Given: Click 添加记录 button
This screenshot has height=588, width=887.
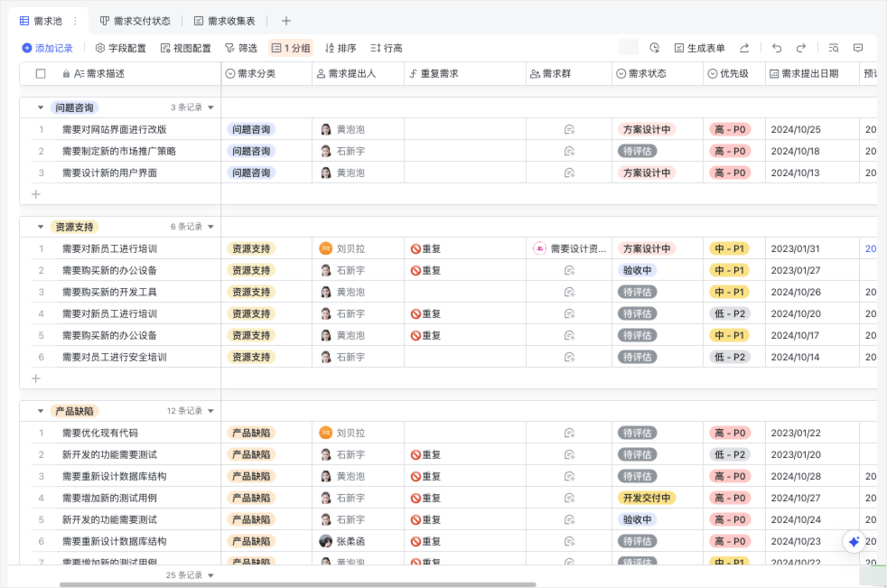Looking at the screenshot, I should 48,48.
